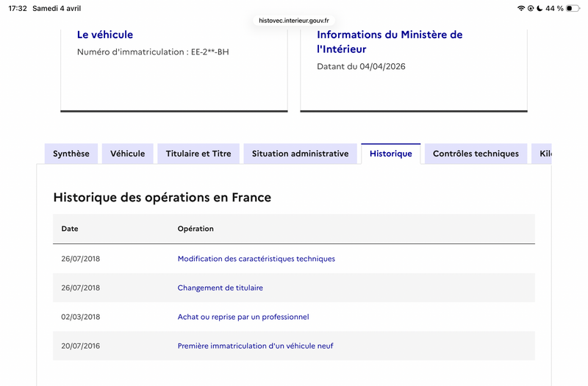Click Première immatriculation d'un véhicule neuf
588x386 pixels.
(255, 346)
